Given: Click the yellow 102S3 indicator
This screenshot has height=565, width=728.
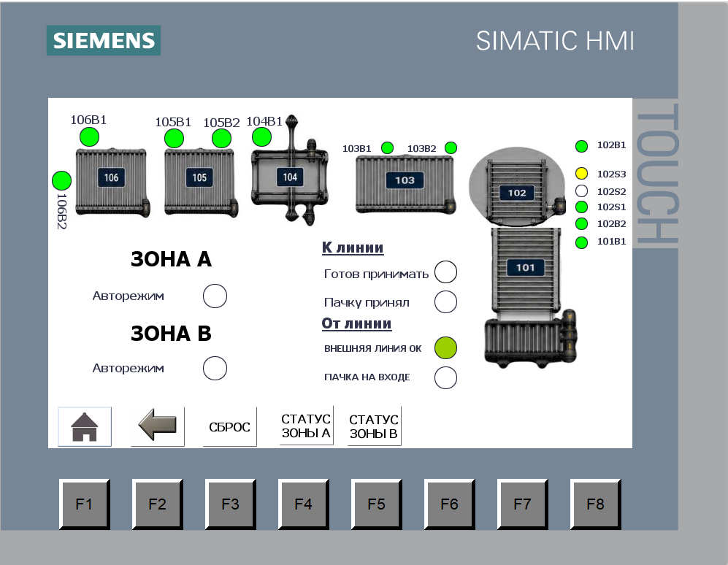Looking at the screenshot, I should tap(581, 174).
